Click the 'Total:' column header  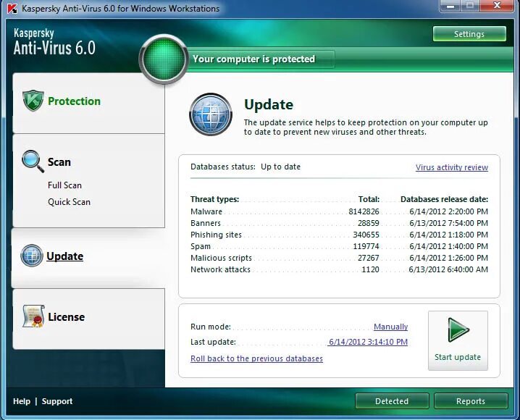tap(369, 199)
